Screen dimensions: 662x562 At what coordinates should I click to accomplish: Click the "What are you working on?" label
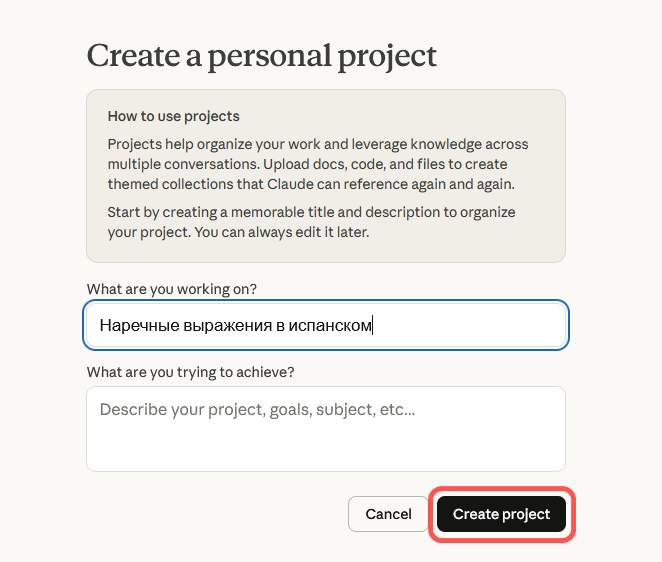(172, 289)
